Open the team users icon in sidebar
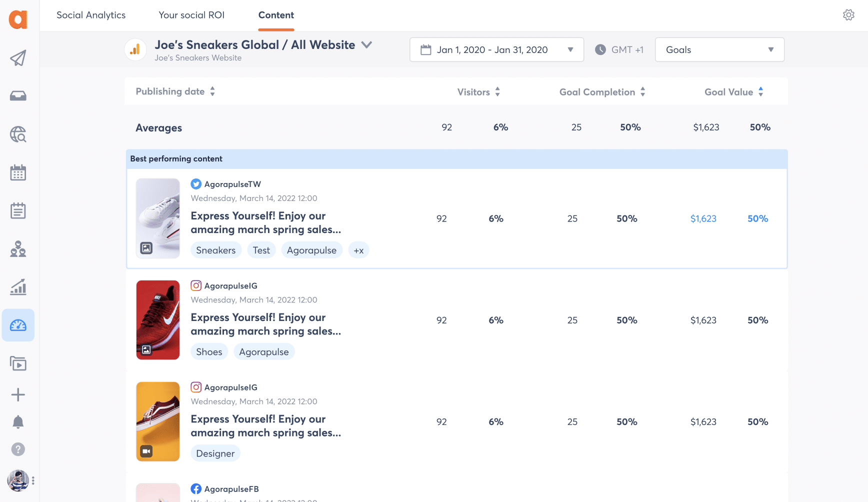 18,249
